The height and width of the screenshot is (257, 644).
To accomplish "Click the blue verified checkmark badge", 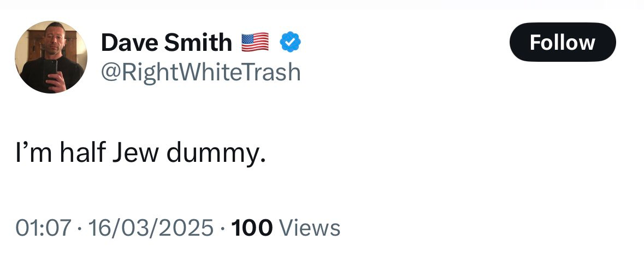I will (x=291, y=42).
